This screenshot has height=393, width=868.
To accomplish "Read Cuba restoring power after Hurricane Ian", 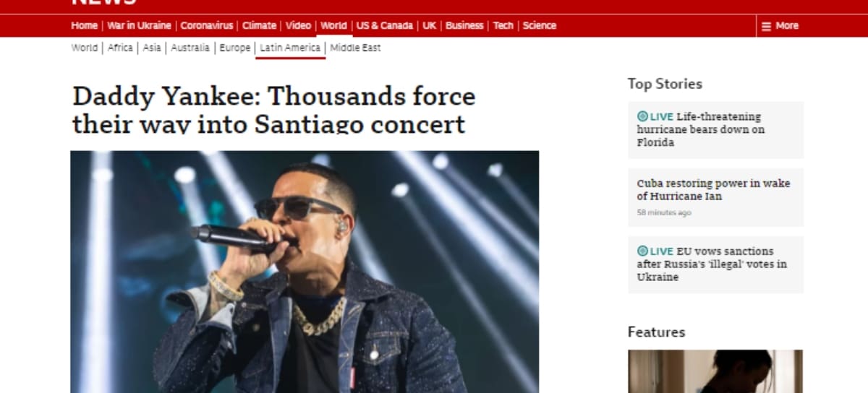I will click(713, 189).
